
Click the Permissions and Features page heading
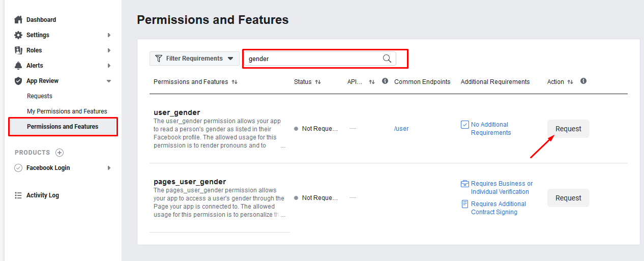(213, 20)
